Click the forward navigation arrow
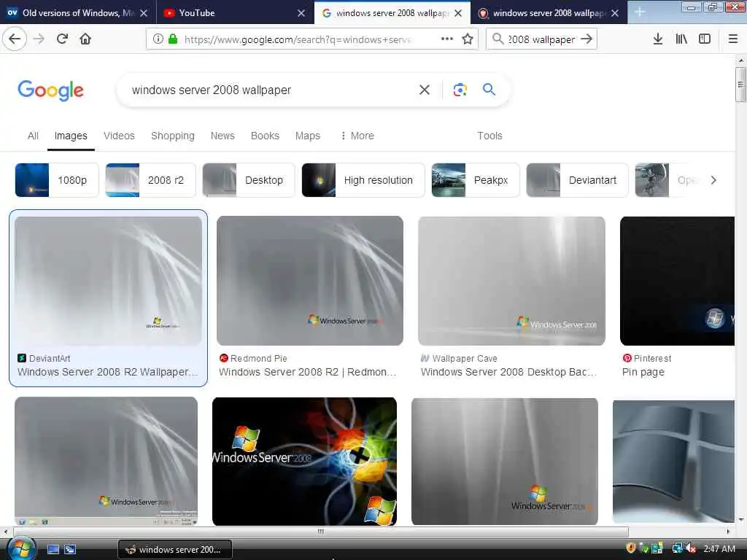 click(x=39, y=39)
